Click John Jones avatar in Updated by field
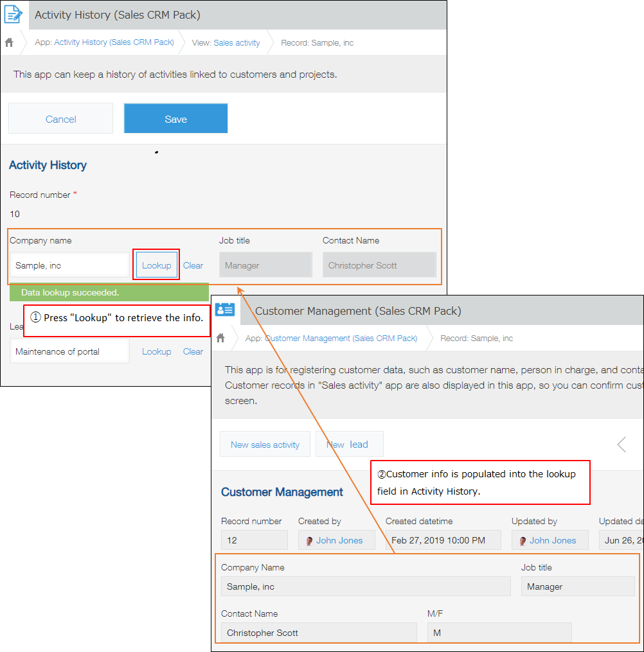 tap(523, 540)
